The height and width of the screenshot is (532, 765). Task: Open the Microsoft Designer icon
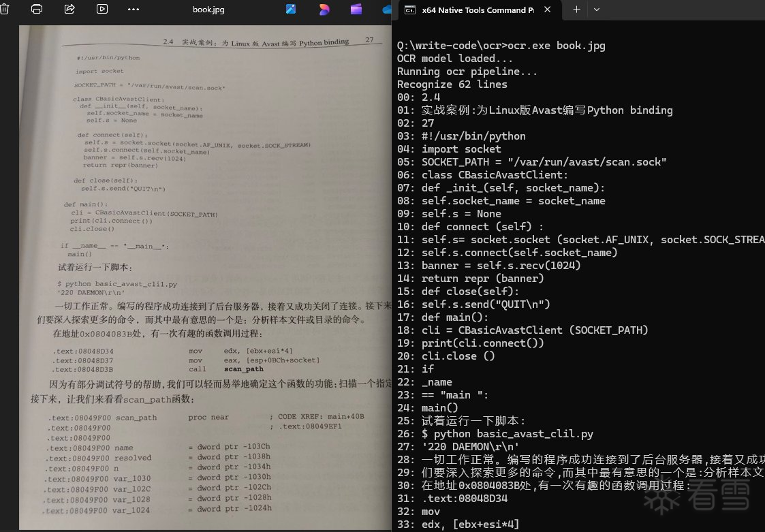(324, 10)
